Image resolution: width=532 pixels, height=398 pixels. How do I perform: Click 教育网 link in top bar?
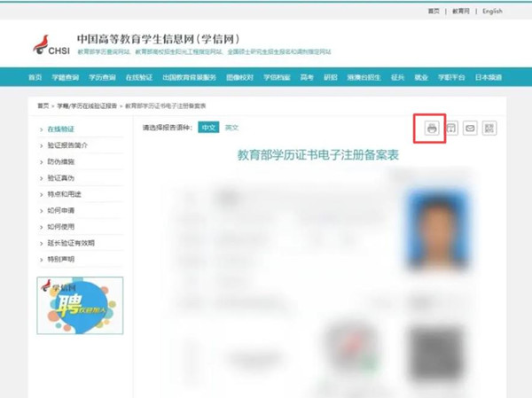coord(459,12)
